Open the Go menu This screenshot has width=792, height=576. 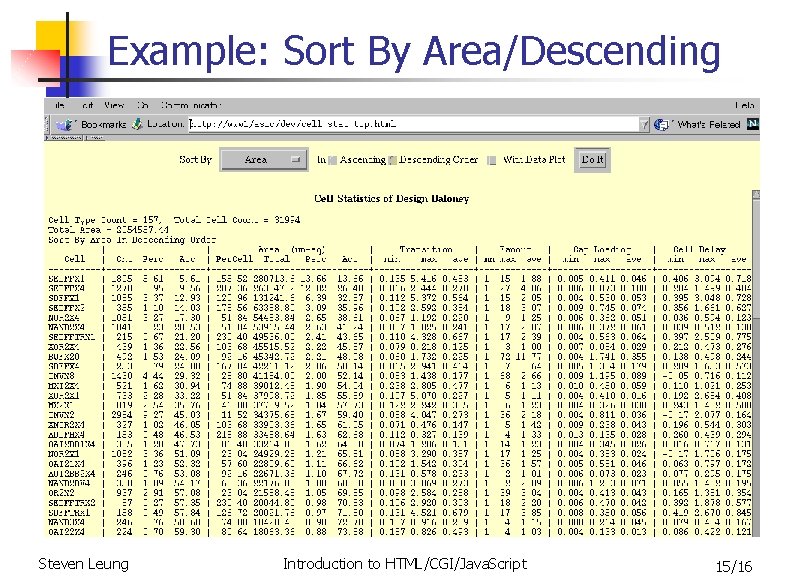[142, 105]
